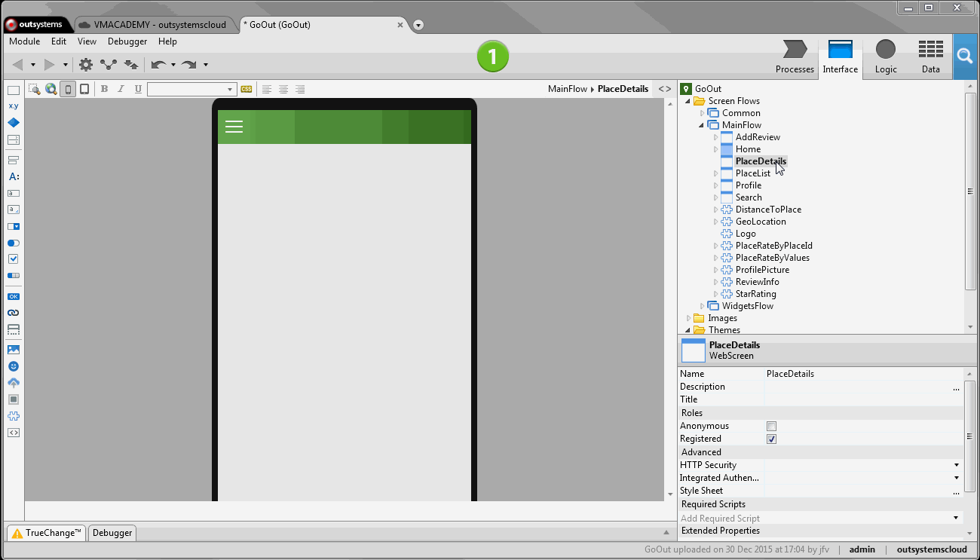Open the CSS style editor
Viewport: 980px width, 560px height.
(246, 89)
